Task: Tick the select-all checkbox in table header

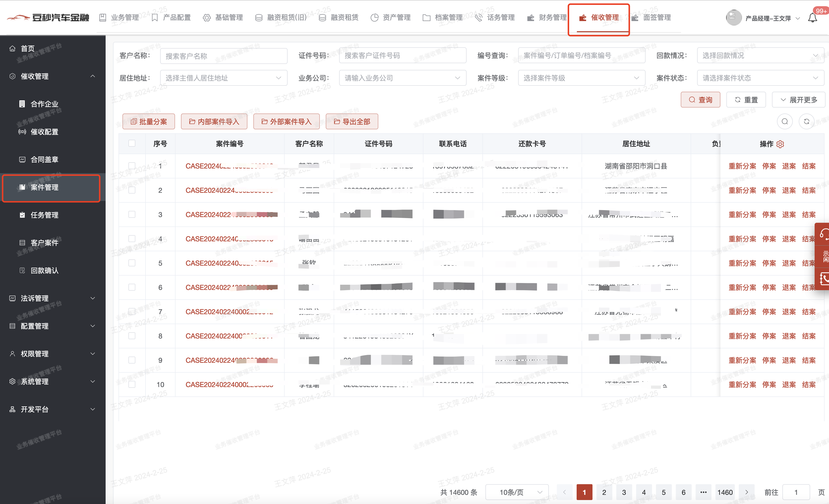Action: click(x=132, y=143)
